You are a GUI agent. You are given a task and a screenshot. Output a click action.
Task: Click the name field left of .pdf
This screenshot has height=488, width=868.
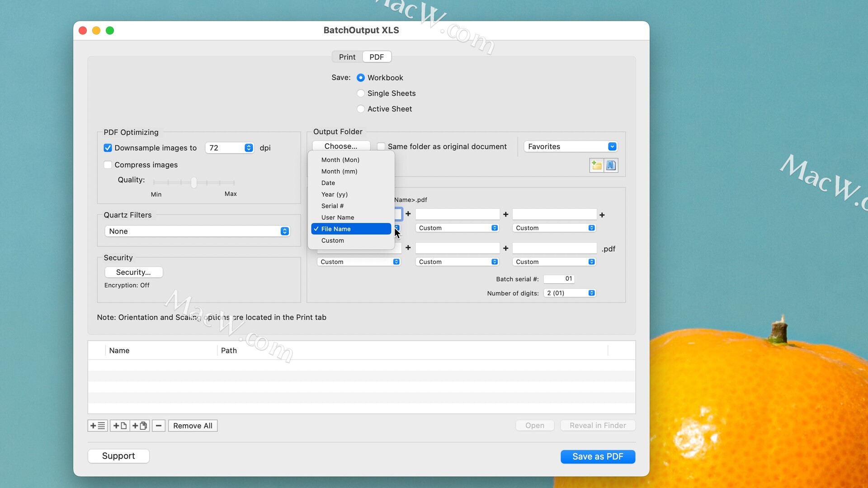[554, 248]
